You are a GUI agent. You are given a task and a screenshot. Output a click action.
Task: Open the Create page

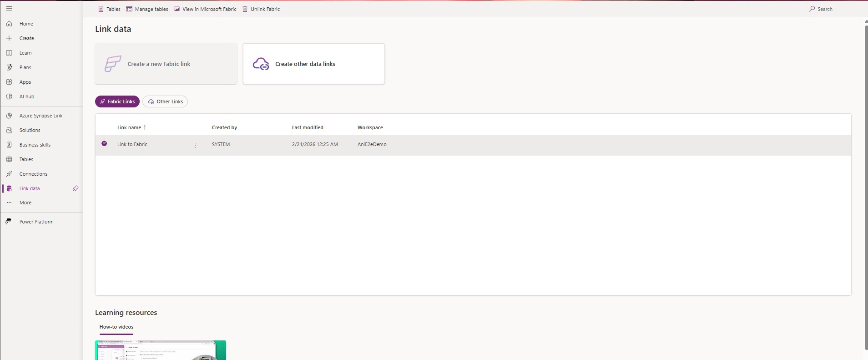27,38
